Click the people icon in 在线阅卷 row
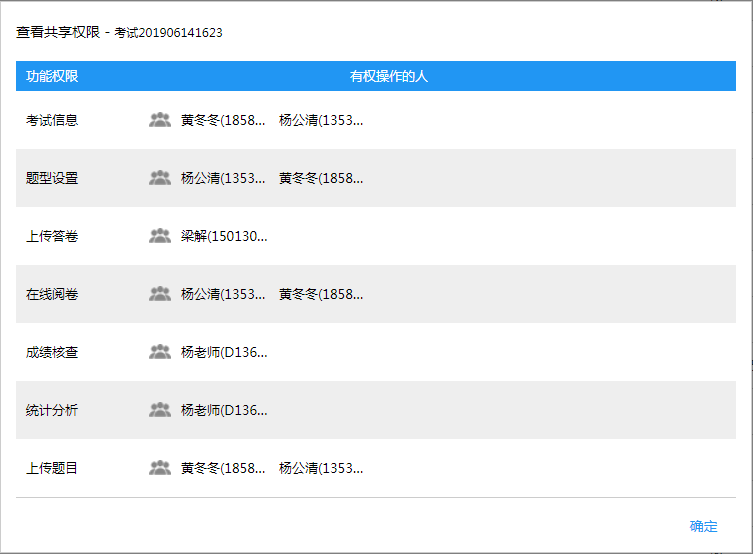 tap(160, 294)
